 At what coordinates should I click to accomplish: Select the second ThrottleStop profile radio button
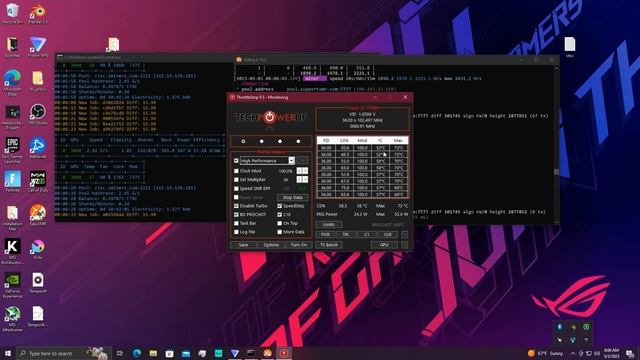(x=262, y=141)
